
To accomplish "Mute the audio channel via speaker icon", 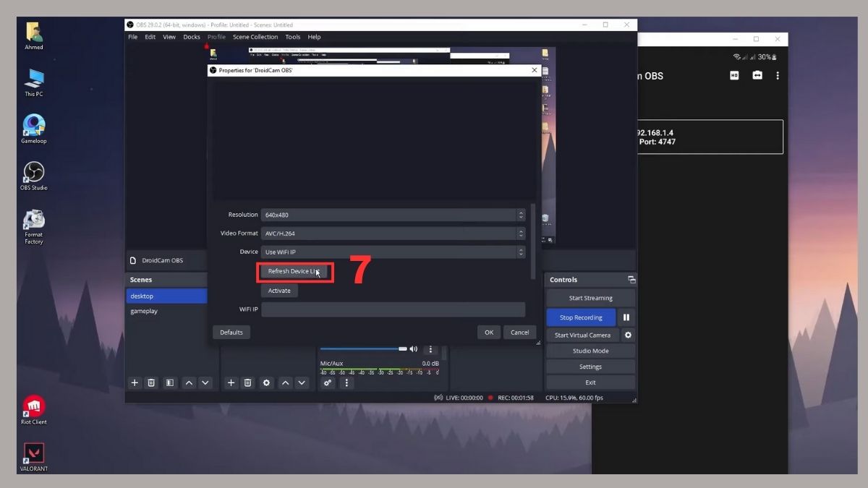I will point(414,349).
